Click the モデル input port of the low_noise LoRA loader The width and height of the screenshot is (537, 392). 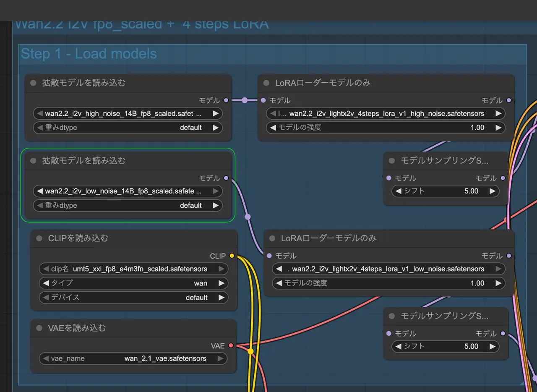pyautogui.click(x=268, y=256)
